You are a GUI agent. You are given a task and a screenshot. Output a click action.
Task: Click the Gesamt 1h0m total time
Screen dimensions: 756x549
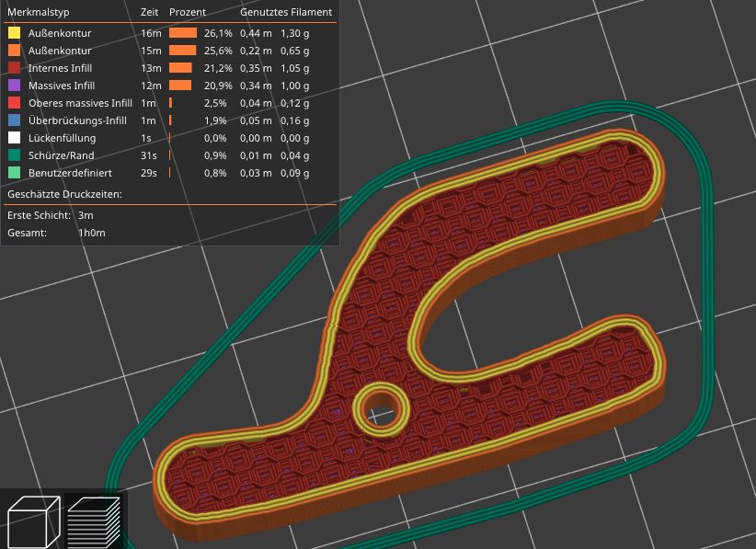(x=56, y=233)
